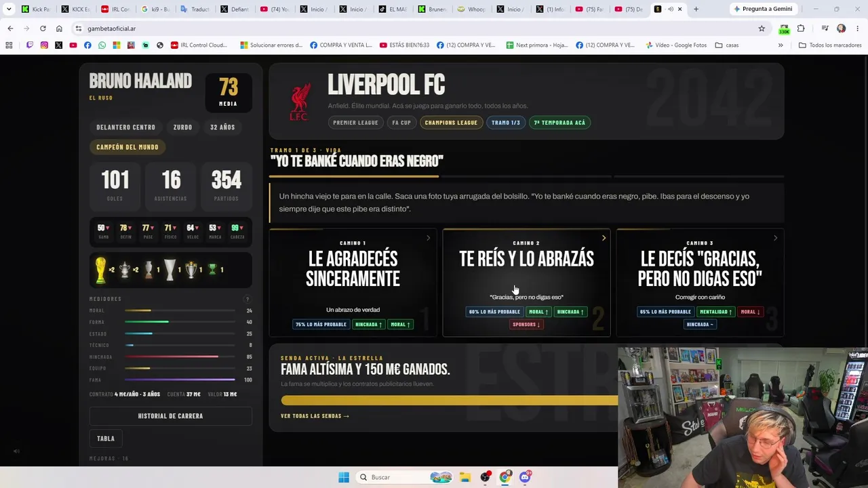
Task: Open the tab search dropdown arrow
Action: tap(9, 9)
